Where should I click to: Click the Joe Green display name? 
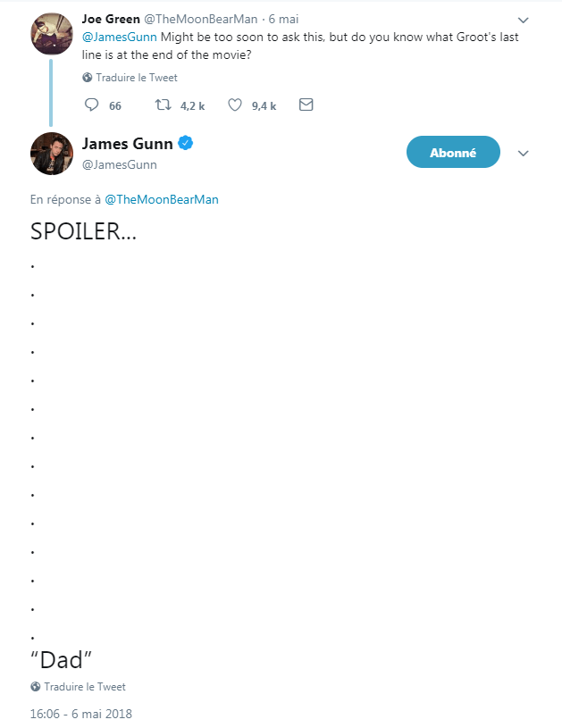click(111, 19)
